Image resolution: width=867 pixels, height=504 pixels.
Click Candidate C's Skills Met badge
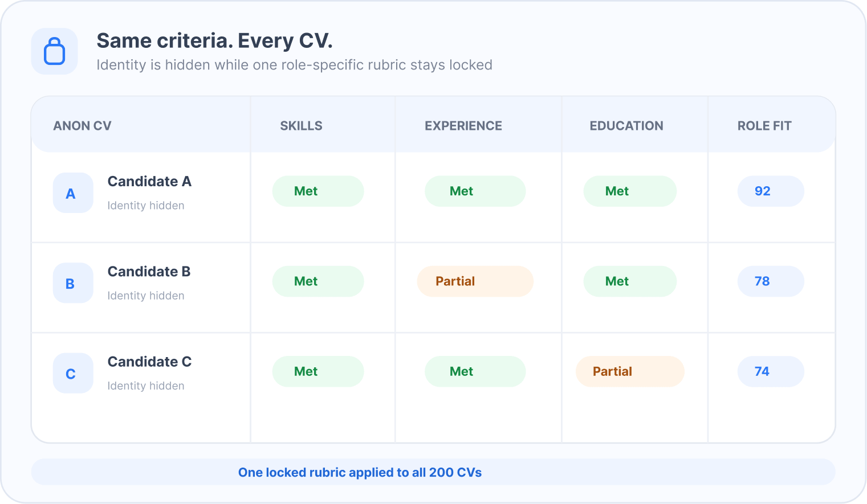[318, 371]
